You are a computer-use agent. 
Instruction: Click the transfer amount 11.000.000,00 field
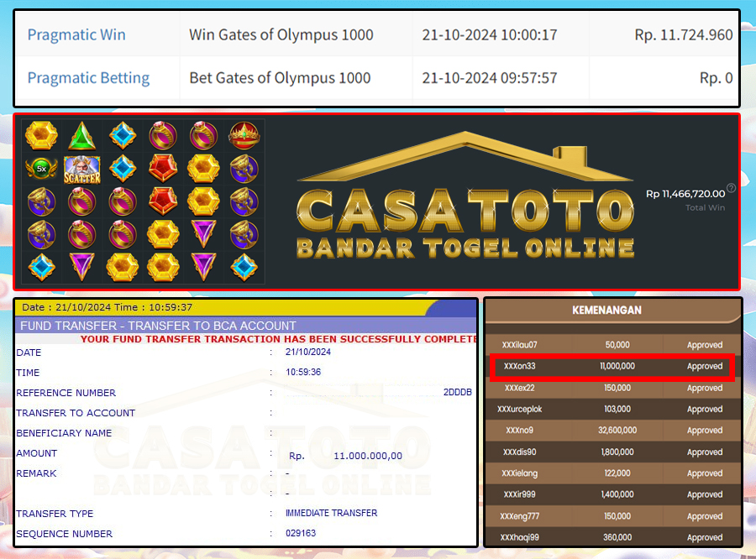368,456
